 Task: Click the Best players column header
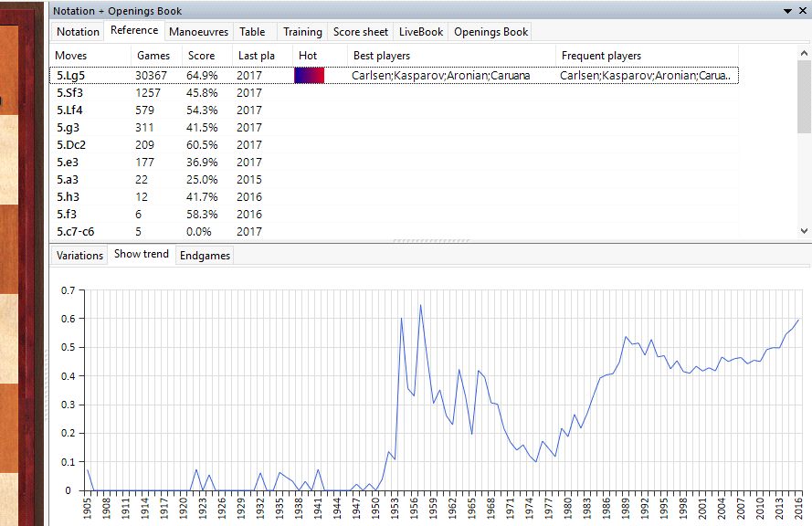point(381,57)
